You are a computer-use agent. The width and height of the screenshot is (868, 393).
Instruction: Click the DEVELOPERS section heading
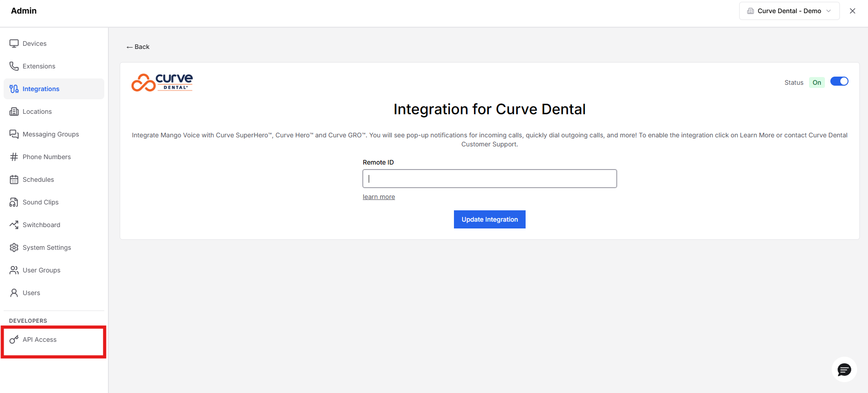pyautogui.click(x=28, y=321)
